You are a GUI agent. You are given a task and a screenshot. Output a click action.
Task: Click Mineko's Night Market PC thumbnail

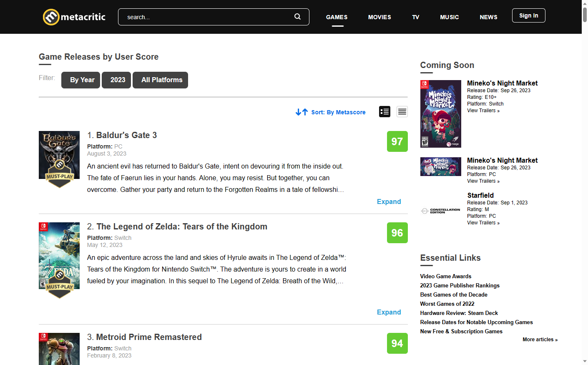coord(440,166)
